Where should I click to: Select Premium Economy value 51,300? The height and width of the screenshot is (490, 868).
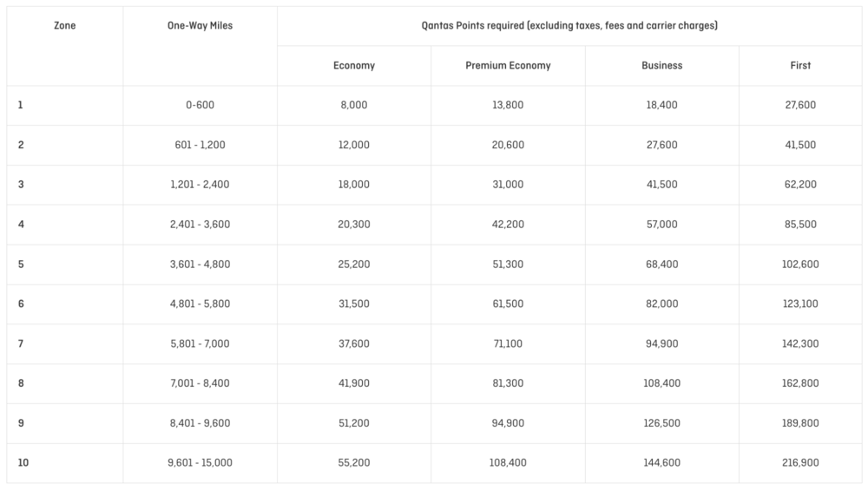tap(508, 265)
